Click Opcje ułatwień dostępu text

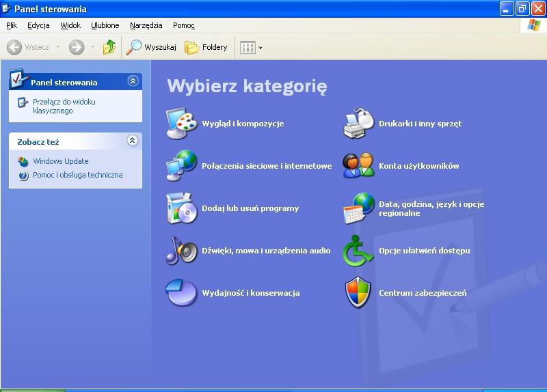[424, 251]
